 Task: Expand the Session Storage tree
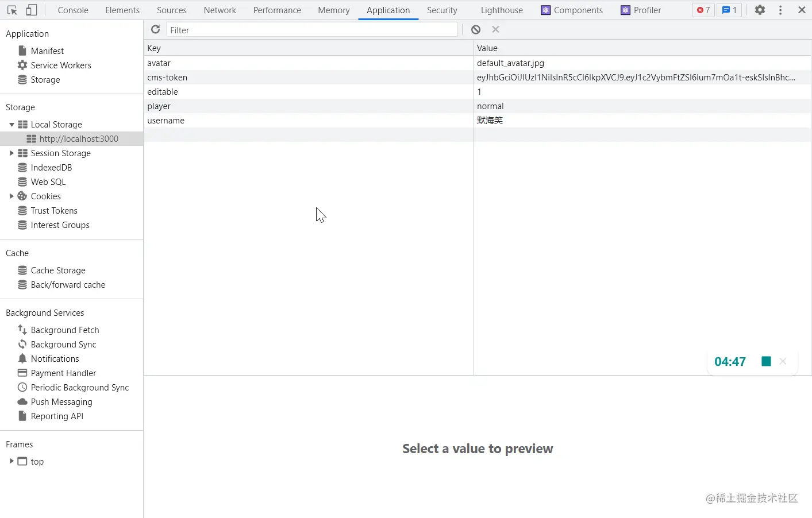(11, 153)
